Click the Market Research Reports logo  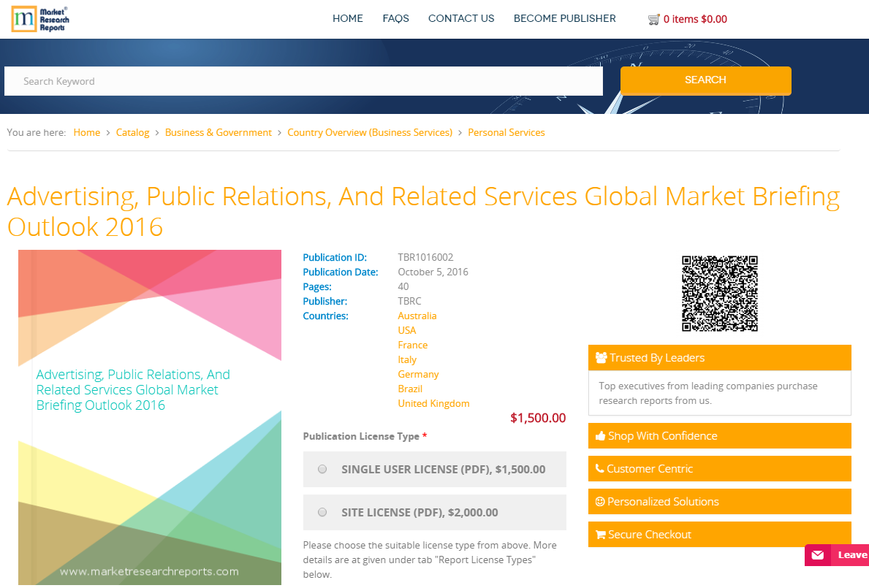39,19
